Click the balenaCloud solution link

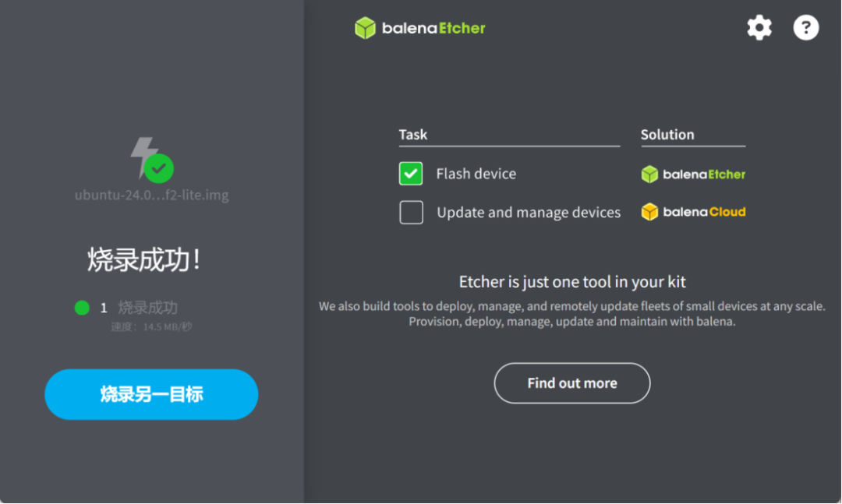point(693,212)
